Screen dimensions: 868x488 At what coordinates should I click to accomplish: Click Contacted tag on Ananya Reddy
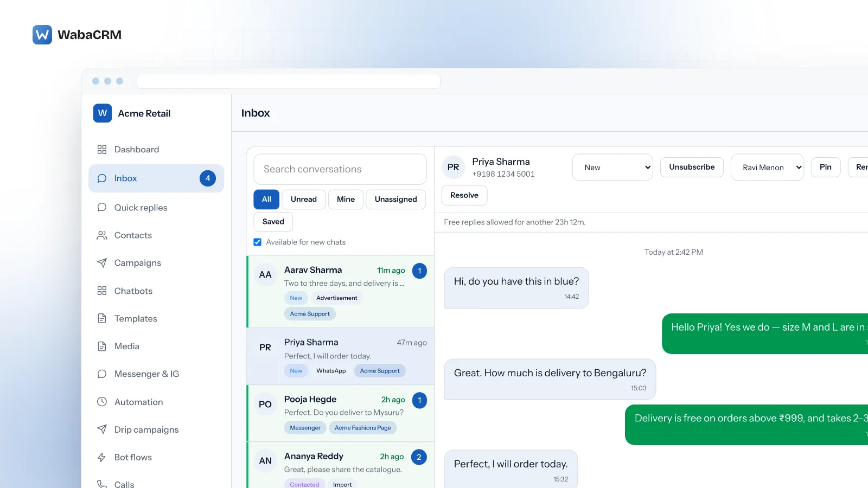304,484
